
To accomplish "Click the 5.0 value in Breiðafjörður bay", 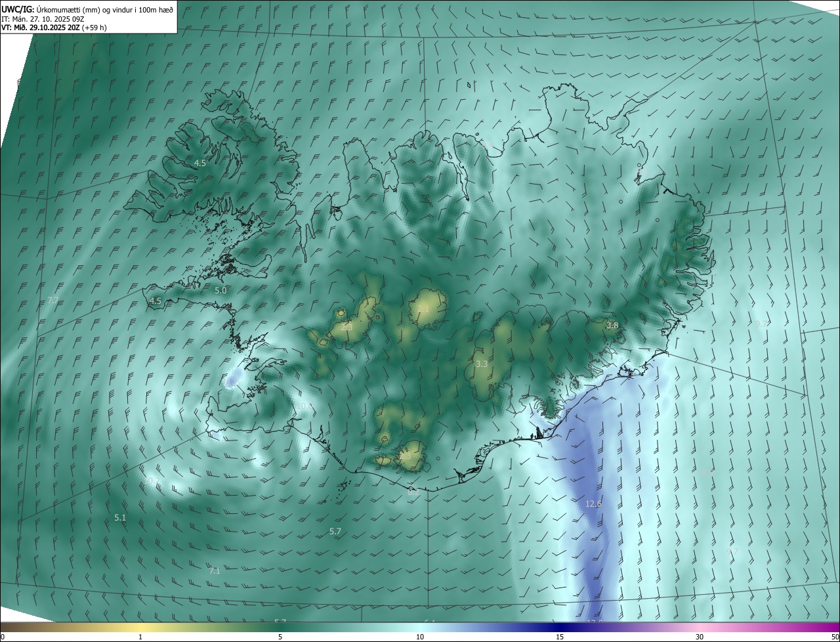I will click(x=220, y=290).
